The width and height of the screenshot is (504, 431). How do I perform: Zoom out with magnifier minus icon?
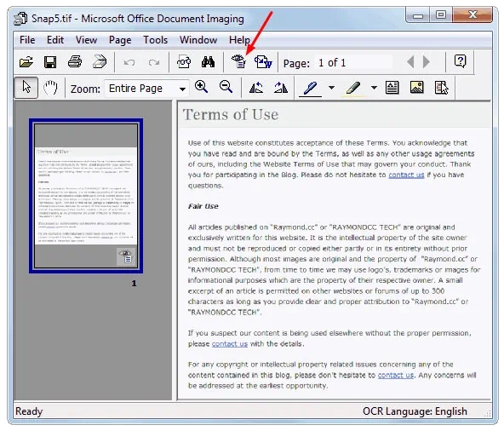[x=226, y=87]
